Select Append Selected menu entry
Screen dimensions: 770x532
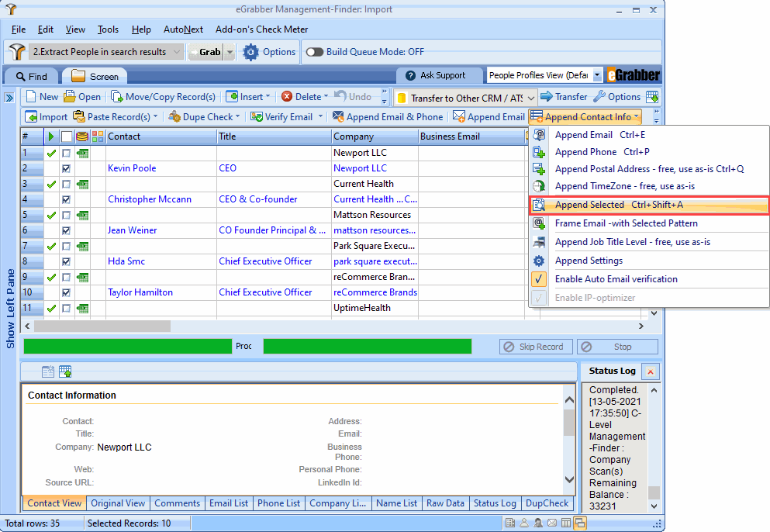[649, 205]
